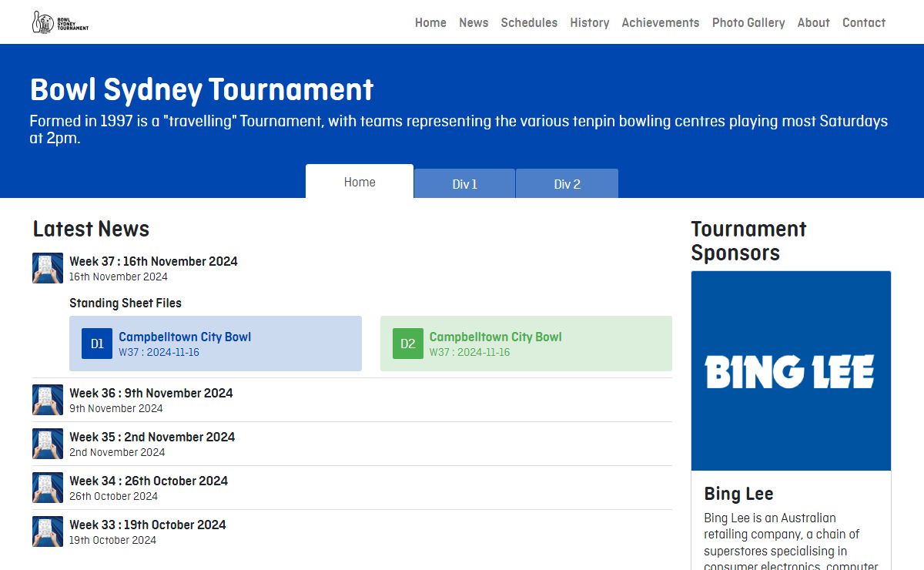924x570 pixels.
Task: Click the Latest News heading
Action: tap(91, 229)
